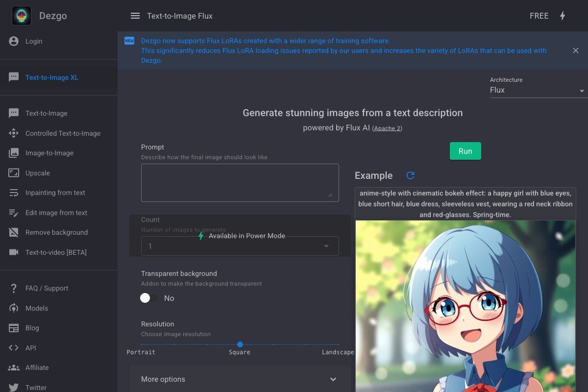Image resolution: width=588 pixels, height=392 pixels.
Task: Open Controlled Text-to-Image page
Action: pos(59,133)
